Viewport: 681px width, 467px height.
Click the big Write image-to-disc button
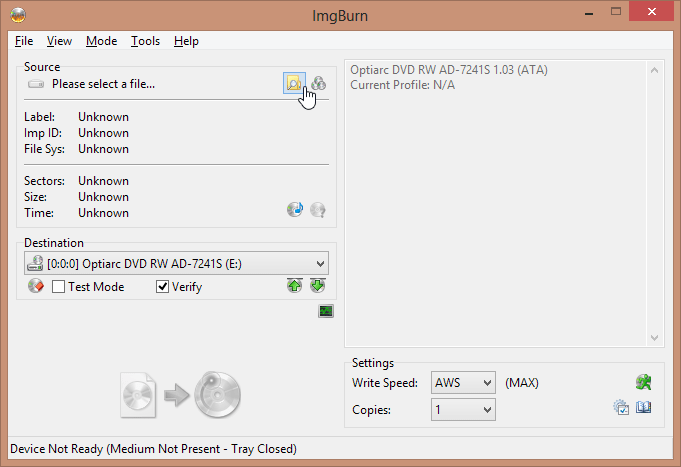(x=180, y=394)
